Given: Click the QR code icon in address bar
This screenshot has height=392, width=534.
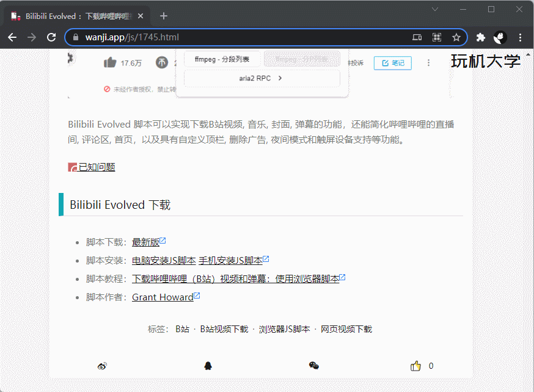Looking at the screenshot, I should [x=437, y=37].
